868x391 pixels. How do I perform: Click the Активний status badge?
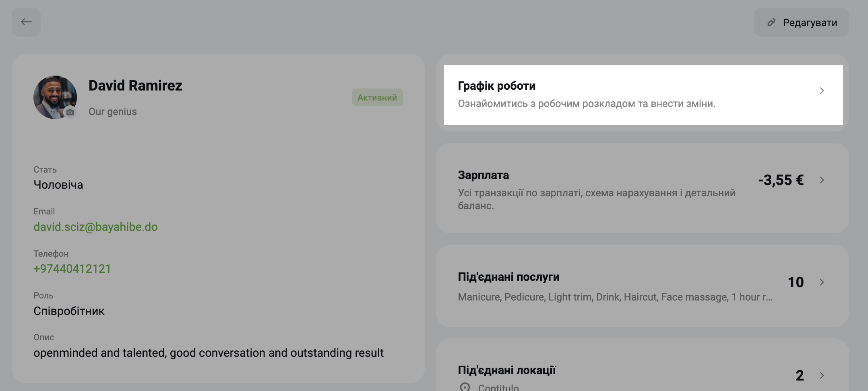[377, 97]
